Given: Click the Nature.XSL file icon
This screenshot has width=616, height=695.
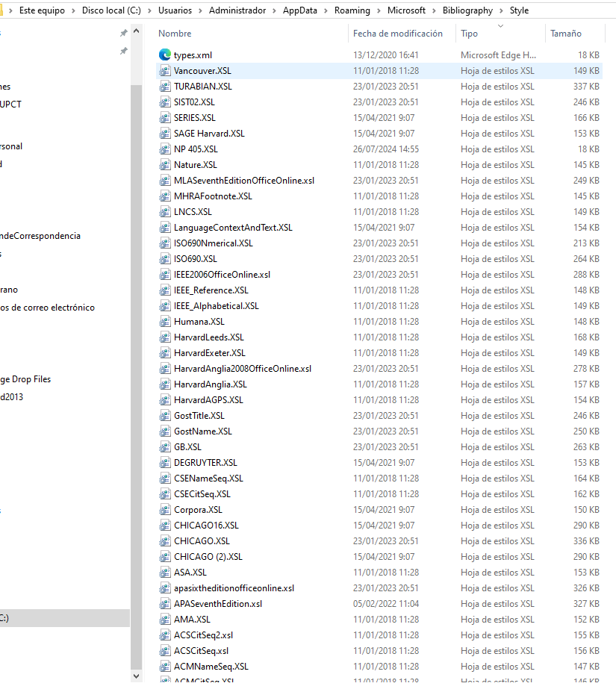Looking at the screenshot, I should 165,165.
